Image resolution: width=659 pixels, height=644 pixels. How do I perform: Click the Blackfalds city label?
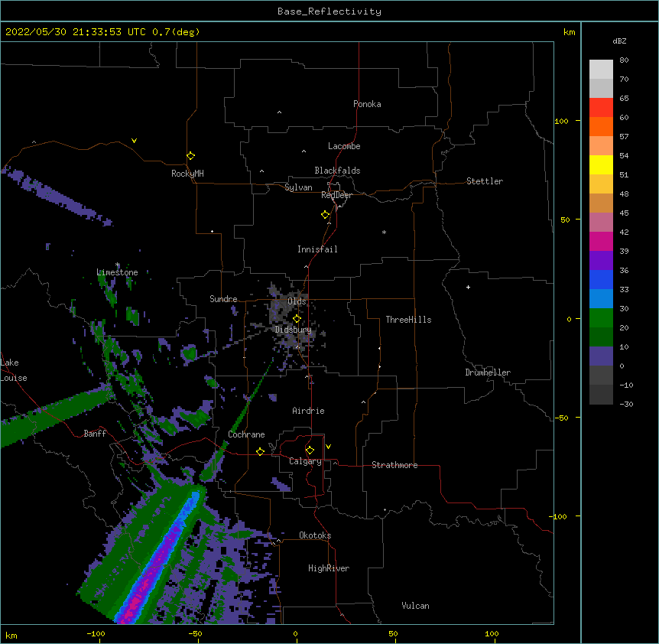point(337,171)
